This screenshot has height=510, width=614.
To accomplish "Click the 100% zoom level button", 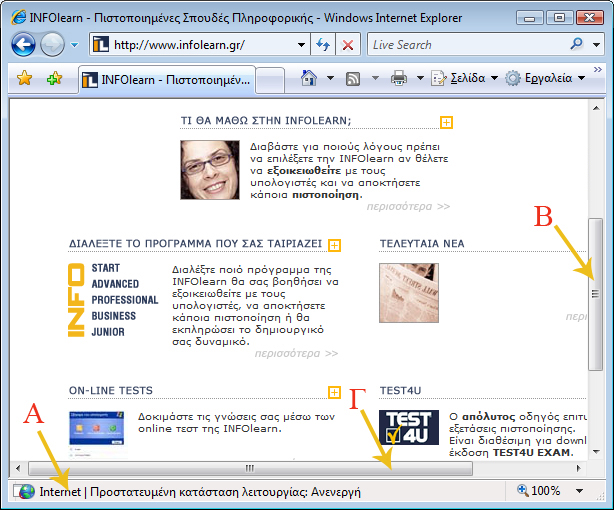I will point(538,491).
